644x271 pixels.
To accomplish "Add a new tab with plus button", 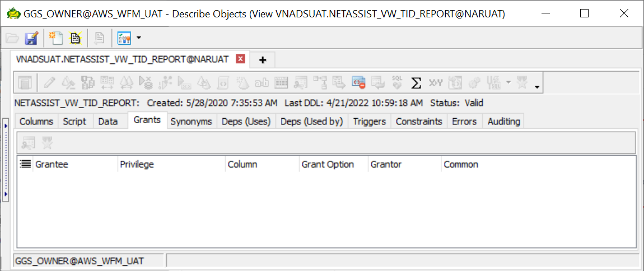I will pos(262,60).
